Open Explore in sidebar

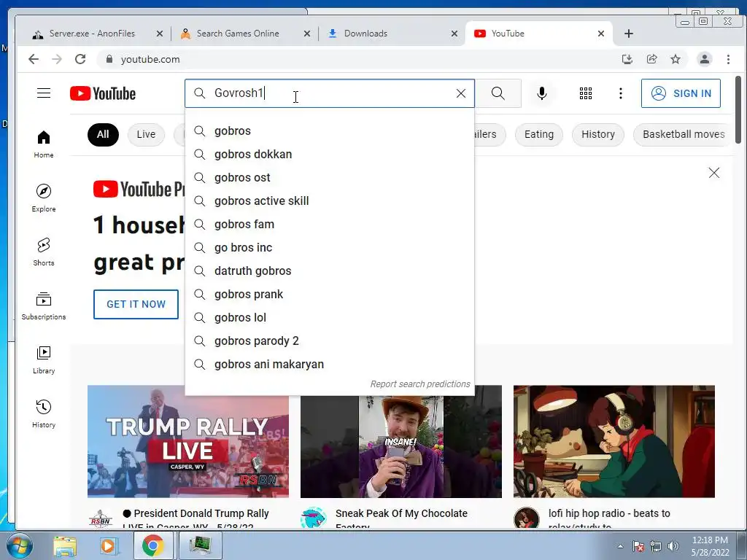44,198
